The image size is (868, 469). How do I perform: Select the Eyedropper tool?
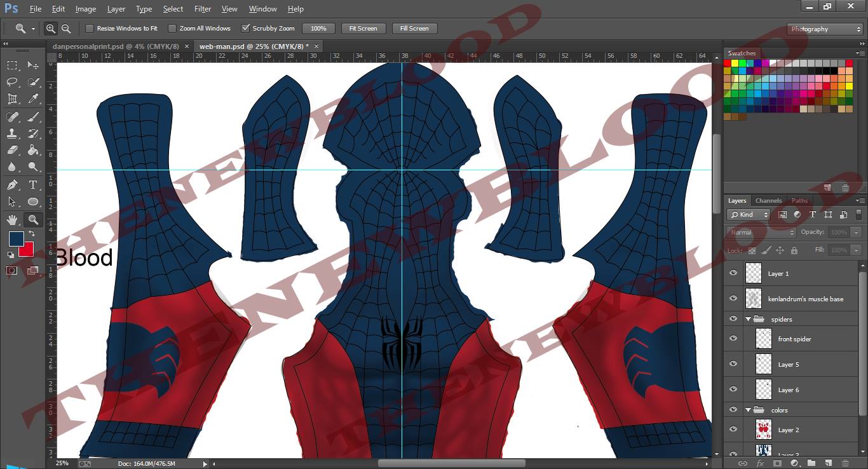(33, 99)
